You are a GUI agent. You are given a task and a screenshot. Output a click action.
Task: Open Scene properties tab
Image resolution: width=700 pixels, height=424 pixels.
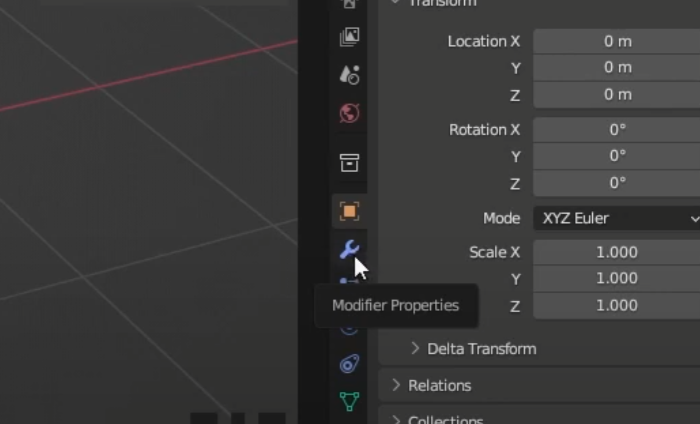point(350,75)
